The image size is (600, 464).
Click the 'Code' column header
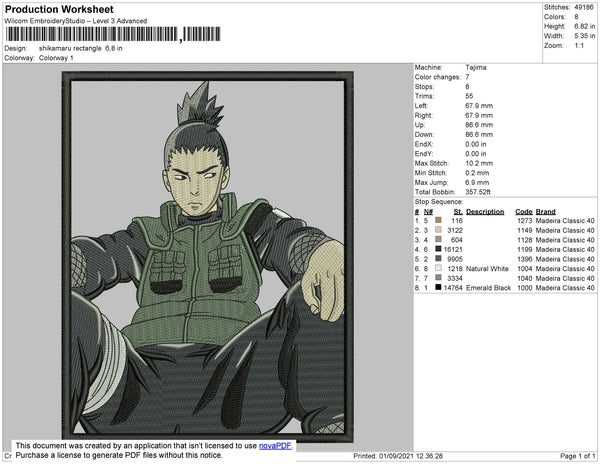[524, 212]
